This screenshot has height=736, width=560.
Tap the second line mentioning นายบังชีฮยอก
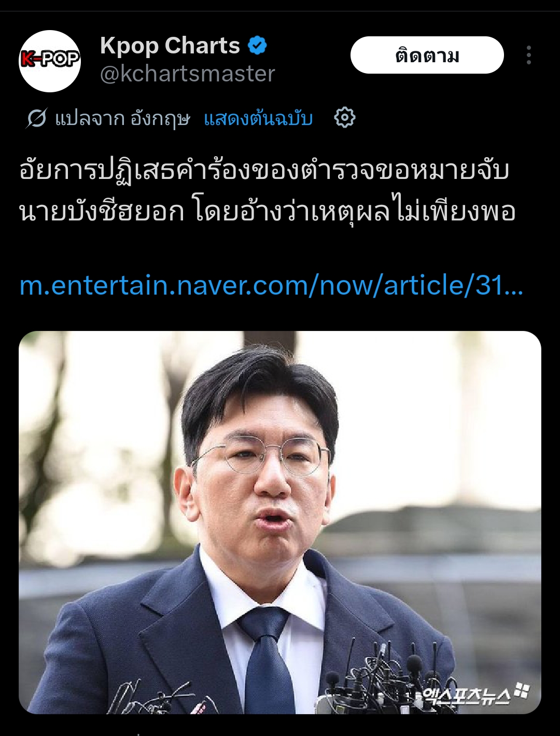[268, 212]
